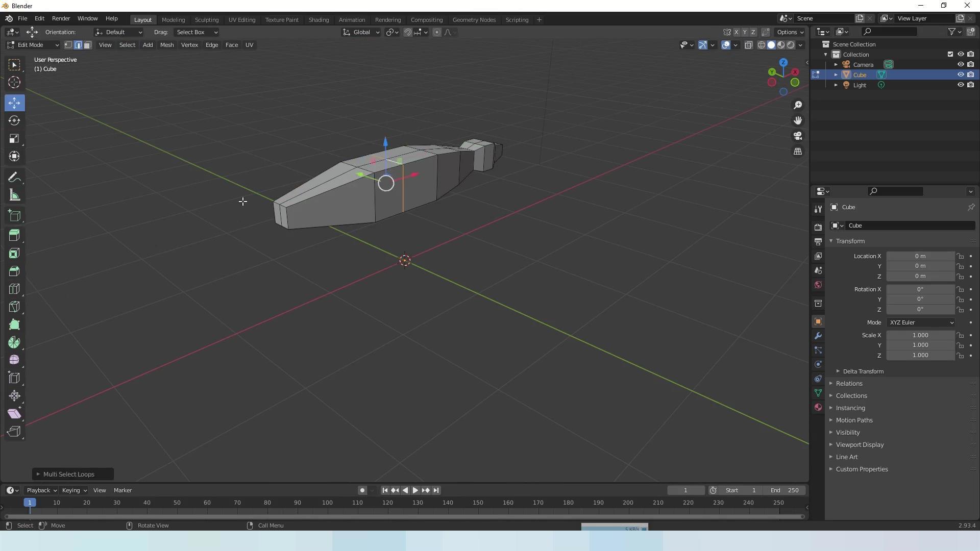Click the End frame field

785,490
